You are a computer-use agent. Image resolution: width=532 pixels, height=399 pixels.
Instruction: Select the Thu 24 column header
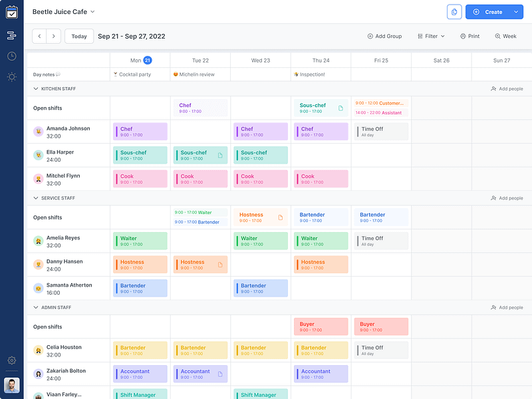[x=321, y=61]
